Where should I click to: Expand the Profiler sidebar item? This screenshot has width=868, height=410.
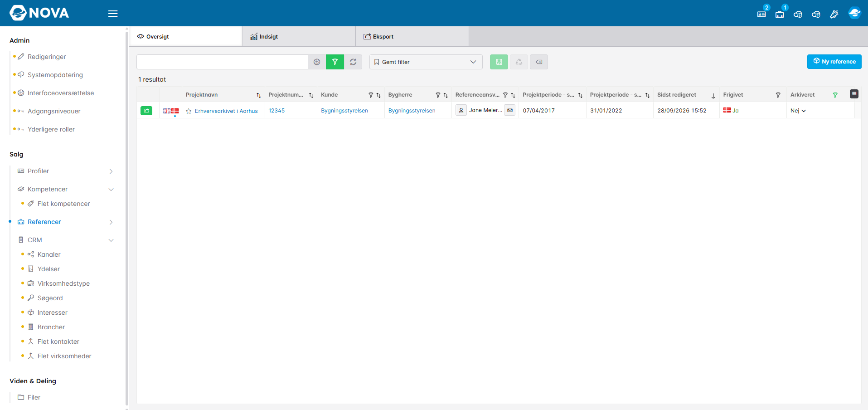pos(111,171)
